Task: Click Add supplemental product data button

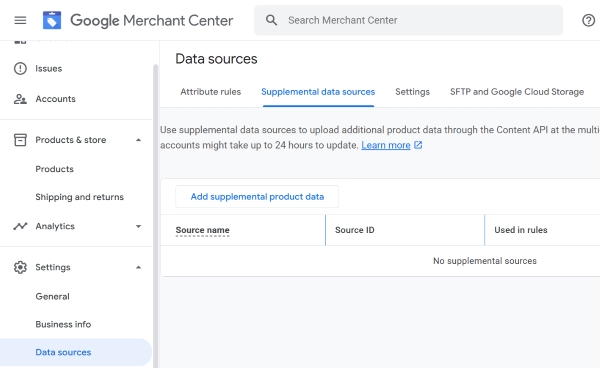Action: [x=257, y=197]
